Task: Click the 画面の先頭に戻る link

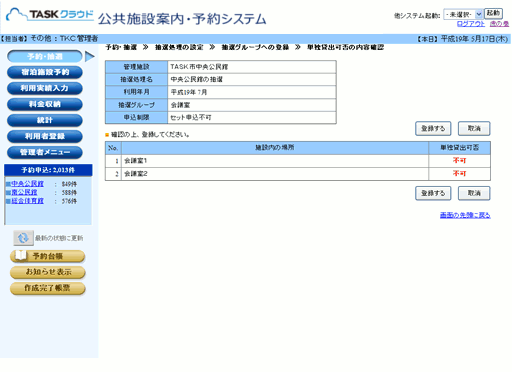Action: click(x=465, y=215)
